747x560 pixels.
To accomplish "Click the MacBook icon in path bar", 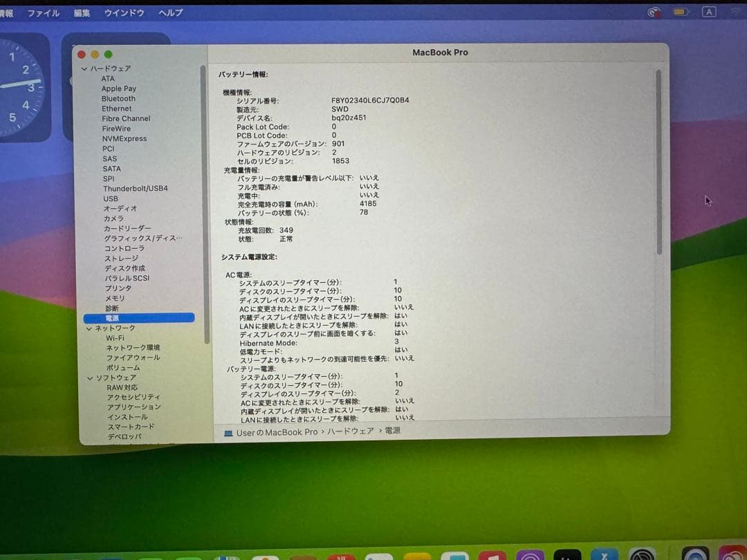I will click(x=228, y=433).
